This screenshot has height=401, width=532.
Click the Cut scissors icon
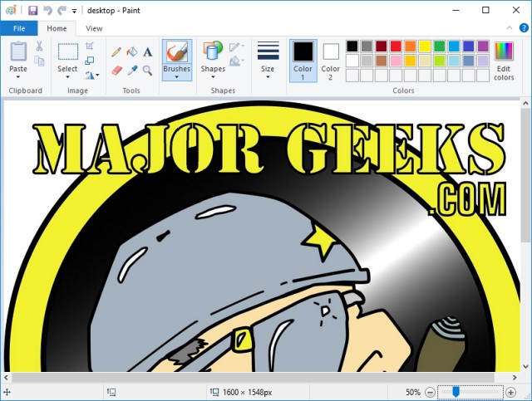(x=39, y=46)
